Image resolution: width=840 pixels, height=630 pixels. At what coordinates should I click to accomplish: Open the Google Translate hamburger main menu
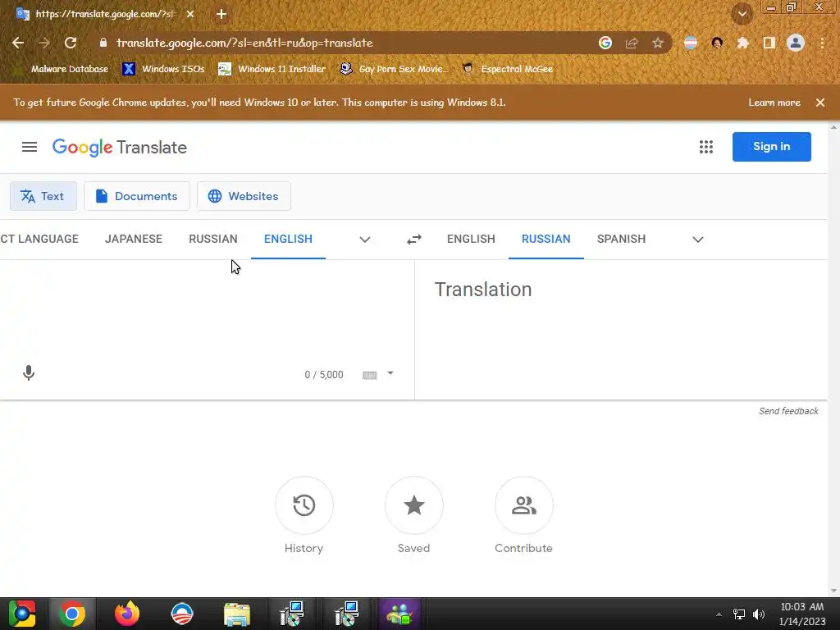tap(30, 147)
